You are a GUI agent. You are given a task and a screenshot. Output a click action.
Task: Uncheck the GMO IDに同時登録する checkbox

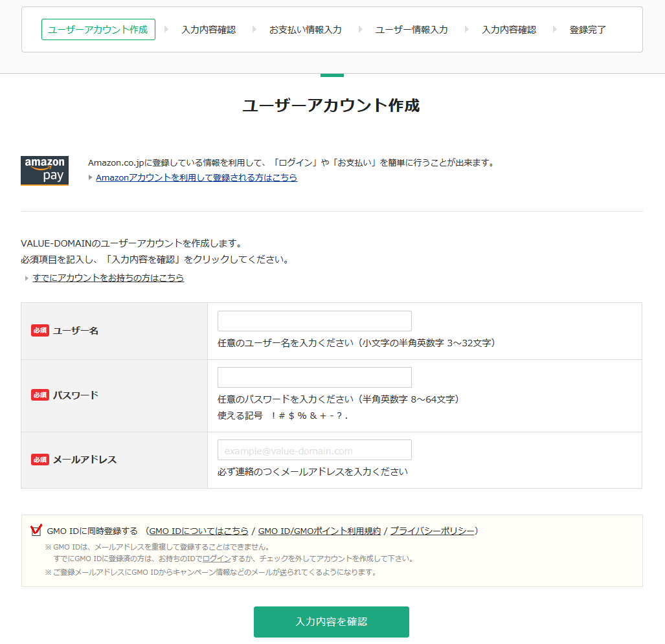point(36,531)
